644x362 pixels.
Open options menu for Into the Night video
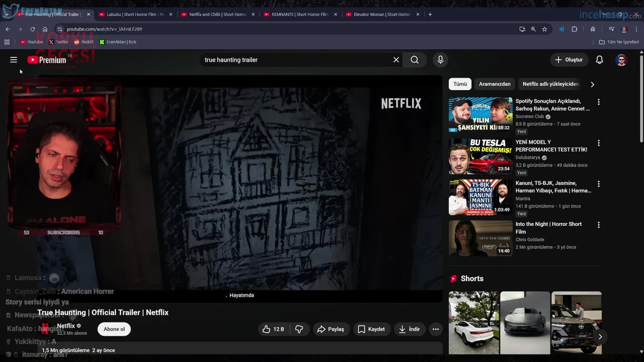(598, 225)
